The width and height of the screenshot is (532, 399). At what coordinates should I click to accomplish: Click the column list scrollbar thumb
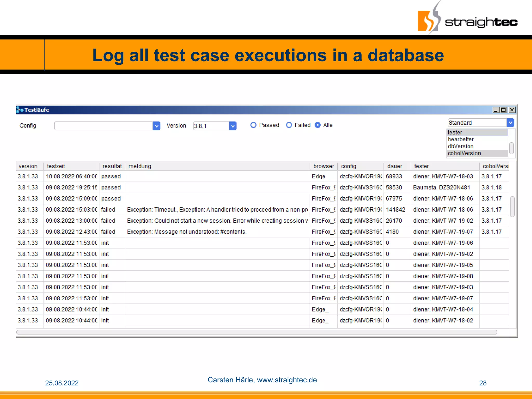click(x=511, y=148)
